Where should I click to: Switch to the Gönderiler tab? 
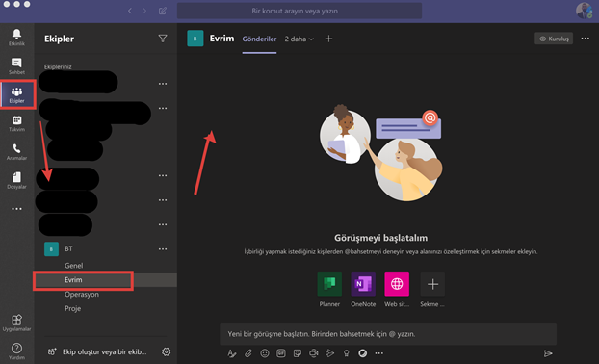coord(259,39)
